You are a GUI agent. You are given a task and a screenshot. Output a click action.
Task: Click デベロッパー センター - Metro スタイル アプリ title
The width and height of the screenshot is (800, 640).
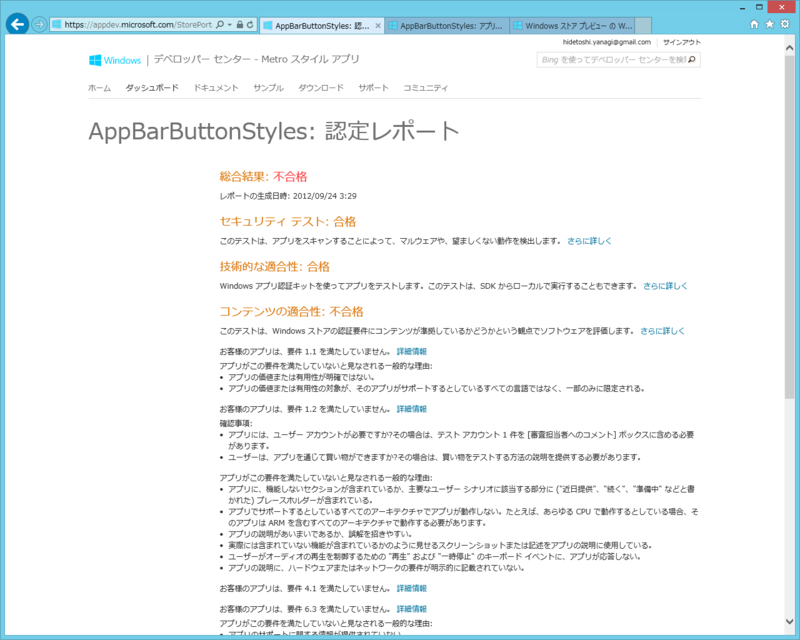[x=257, y=59]
